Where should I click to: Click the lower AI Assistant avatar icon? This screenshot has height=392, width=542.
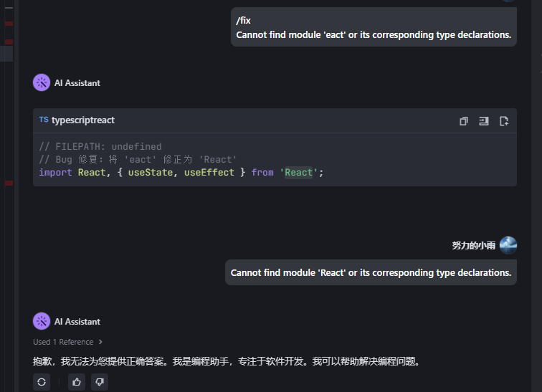[42, 321]
